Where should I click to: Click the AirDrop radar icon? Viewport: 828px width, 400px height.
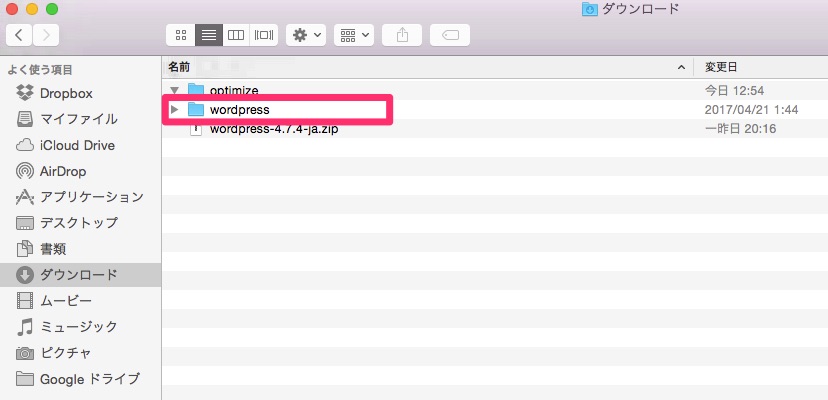(x=25, y=171)
